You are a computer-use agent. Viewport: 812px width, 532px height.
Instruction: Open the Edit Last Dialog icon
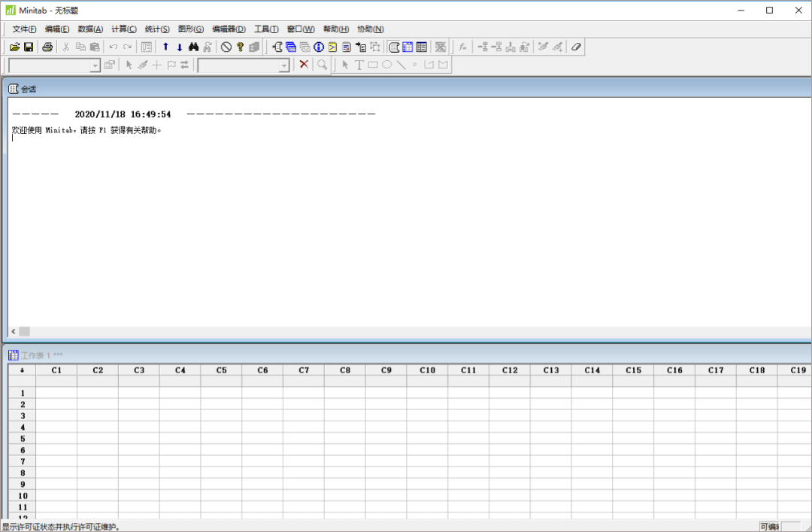[147, 47]
